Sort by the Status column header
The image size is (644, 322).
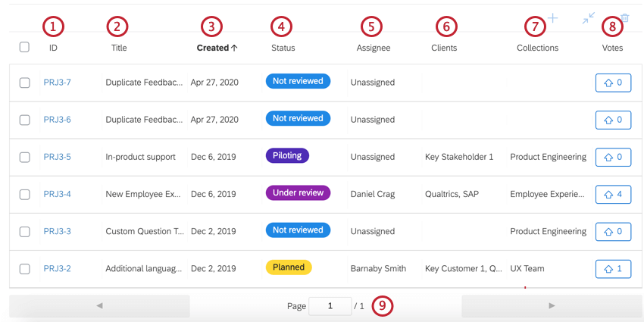pos(283,48)
